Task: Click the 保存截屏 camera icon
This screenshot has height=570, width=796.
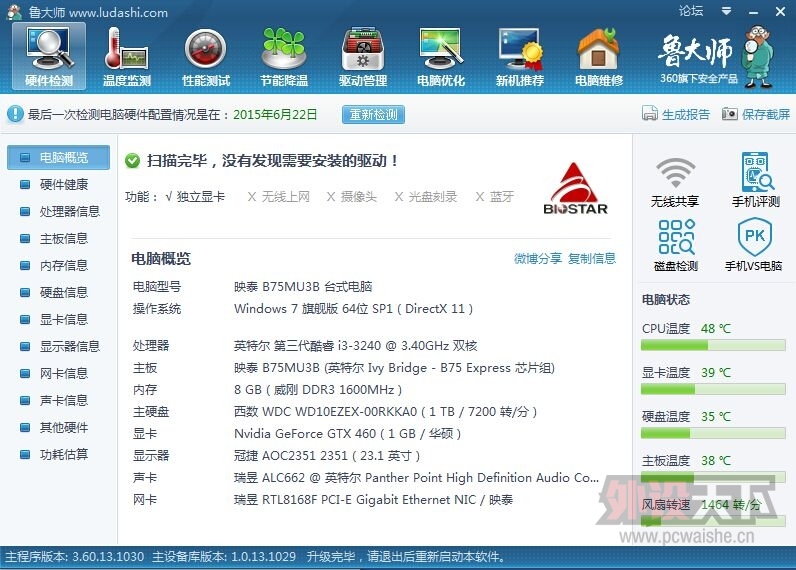Action: coord(729,114)
